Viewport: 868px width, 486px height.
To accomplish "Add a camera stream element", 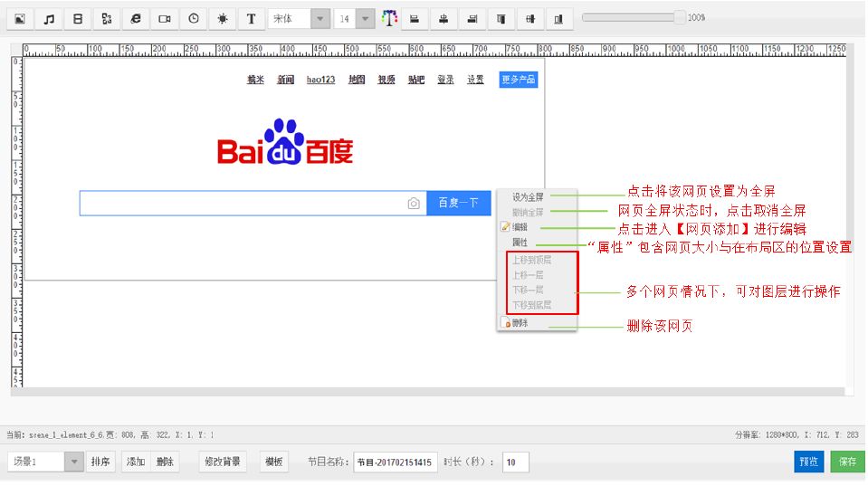I will tap(165, 19).
